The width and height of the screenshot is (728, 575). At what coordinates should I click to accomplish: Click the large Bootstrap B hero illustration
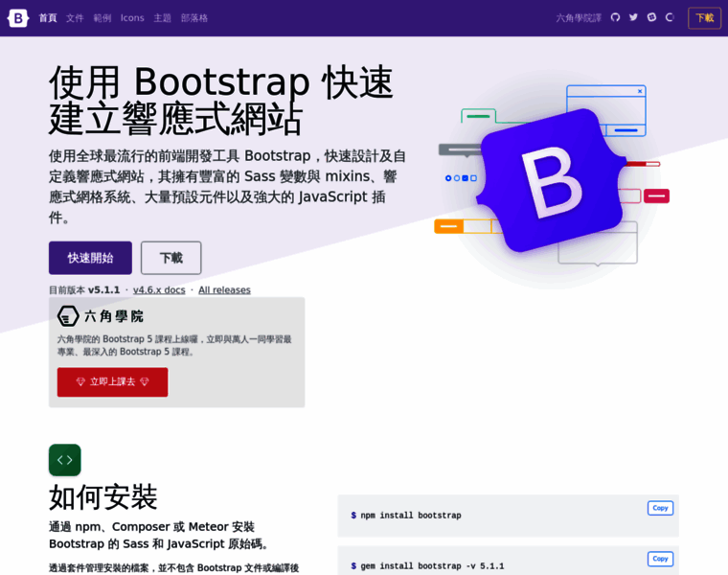[552, 181]
